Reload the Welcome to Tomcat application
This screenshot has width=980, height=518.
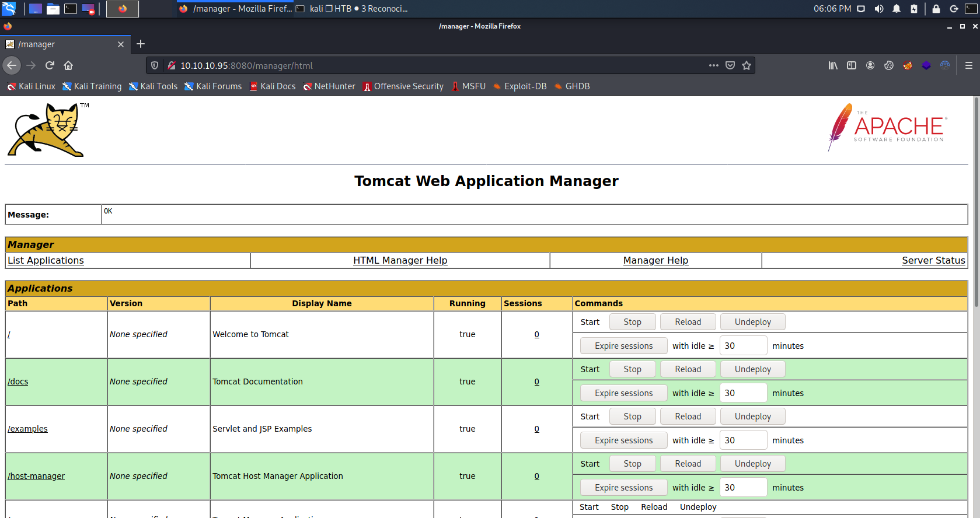pos(688,322)
